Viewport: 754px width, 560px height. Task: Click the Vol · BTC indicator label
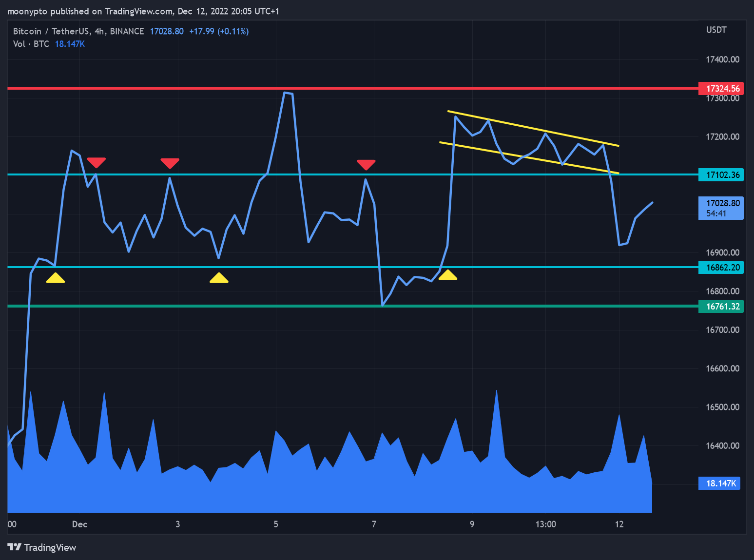pos(31,44)
